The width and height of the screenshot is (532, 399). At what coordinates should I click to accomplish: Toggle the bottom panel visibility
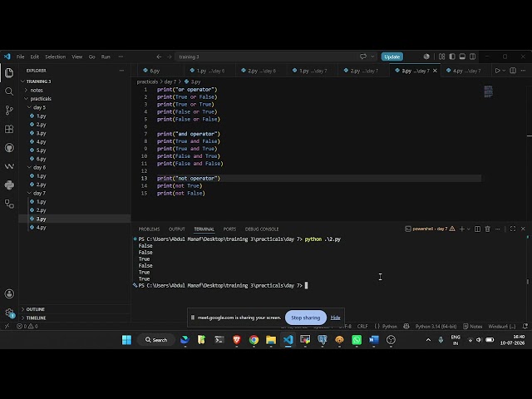point(462,57)
